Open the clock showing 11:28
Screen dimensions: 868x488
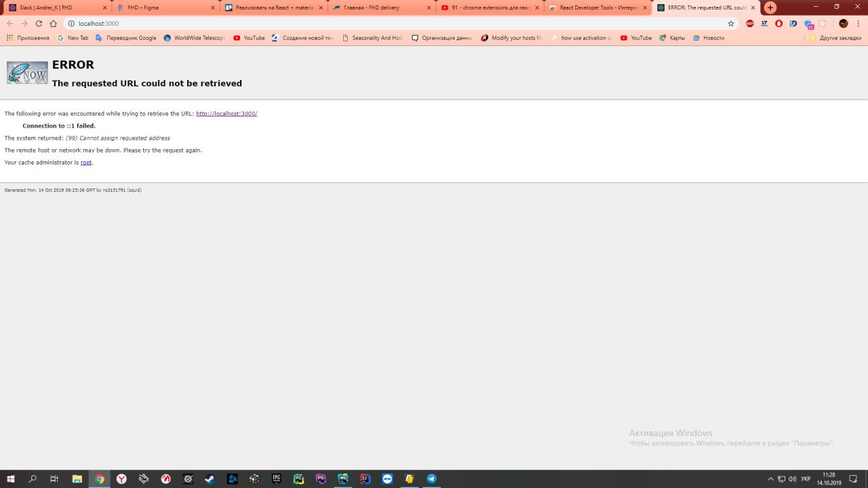(829, 479)
